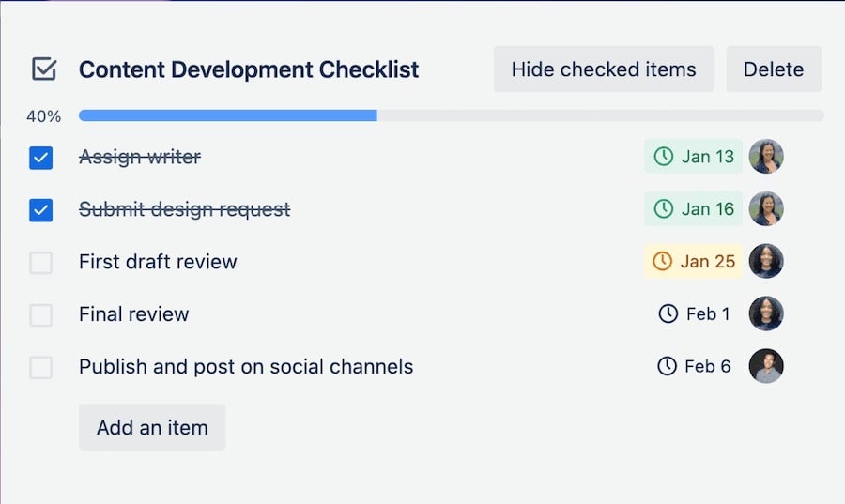Screen dimensions: 845x504
Task: Open assignee avatar on Submit design request row
Action: tap(766, 209)
